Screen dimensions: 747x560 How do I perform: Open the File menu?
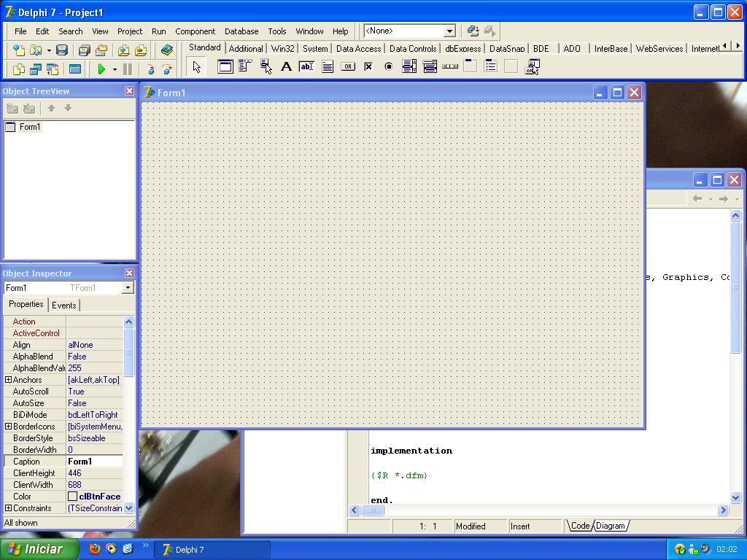(20, 31)
